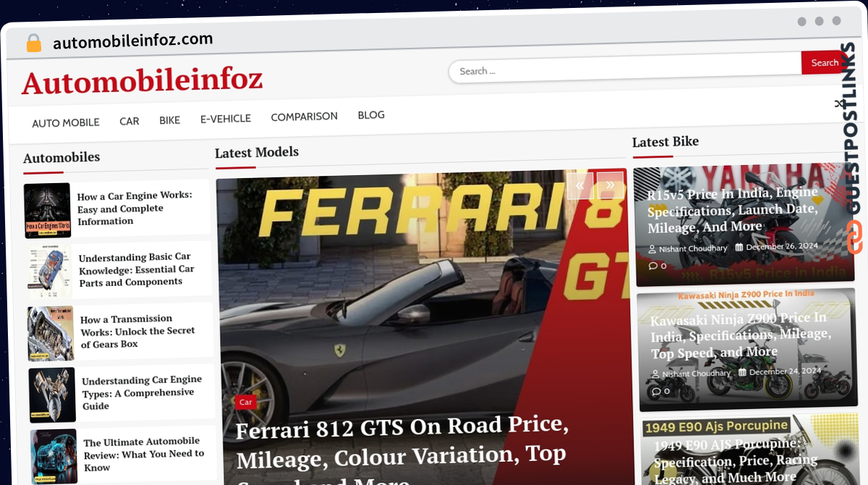Click the Latest Bike section heading
The image size is (868, 485).
pyautogui.click(x=665, y=142)
